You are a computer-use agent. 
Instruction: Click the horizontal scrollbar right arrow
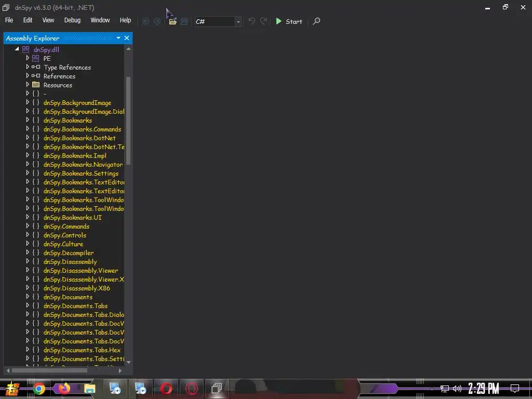120,370
